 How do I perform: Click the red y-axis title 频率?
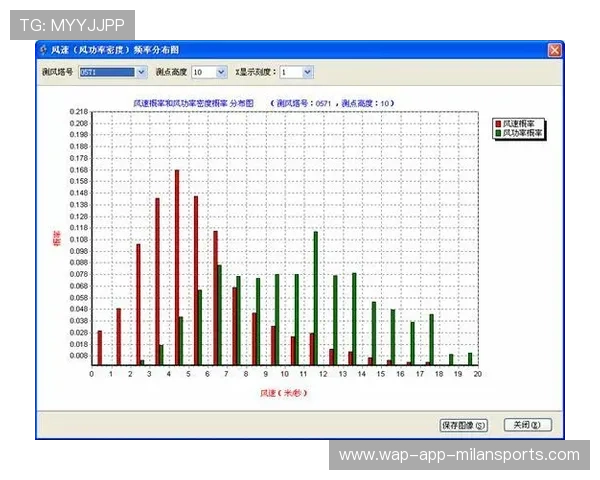point(57,238)
